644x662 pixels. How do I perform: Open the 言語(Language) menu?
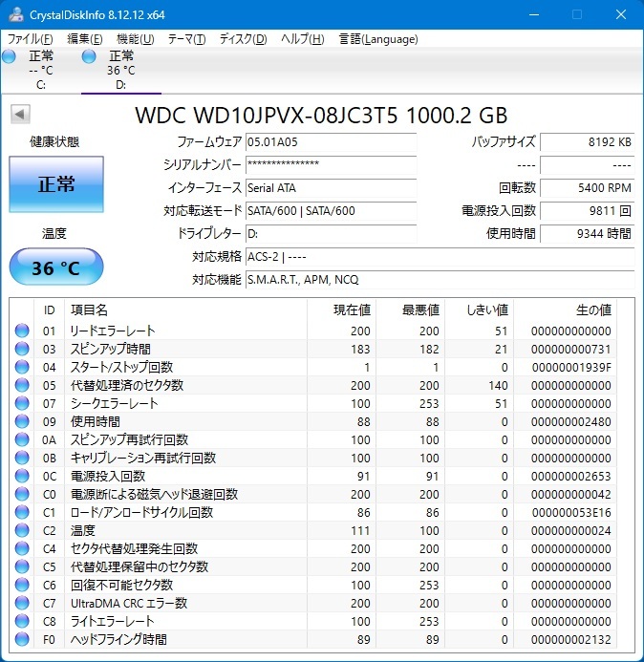[378, 39]
